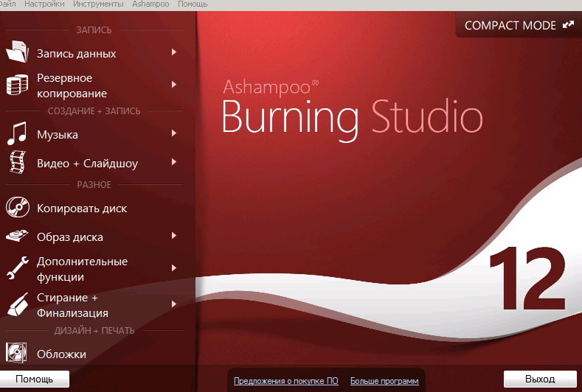Screen dimensions: 582x392
Task: Click the disc icon for Копировать диск
Action: point(17,207)
